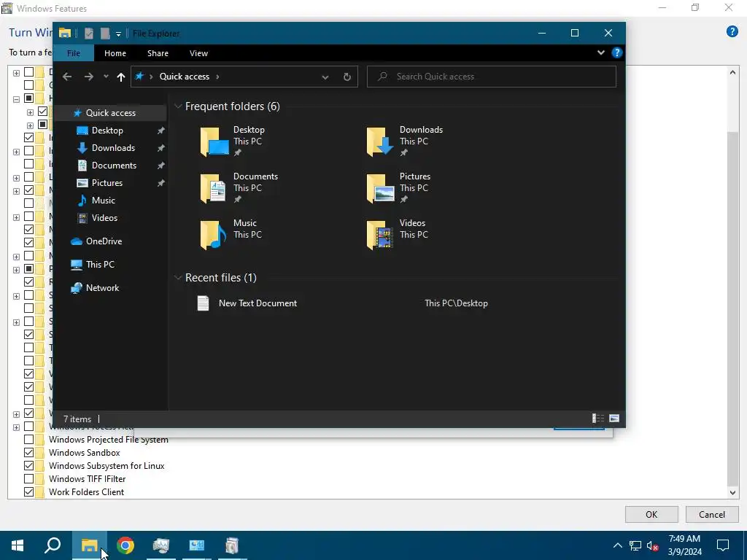Image resolution: width=747 pixels, height=560 pixels.
Task: Open the notification center icon
Action: tap(723, 545)
